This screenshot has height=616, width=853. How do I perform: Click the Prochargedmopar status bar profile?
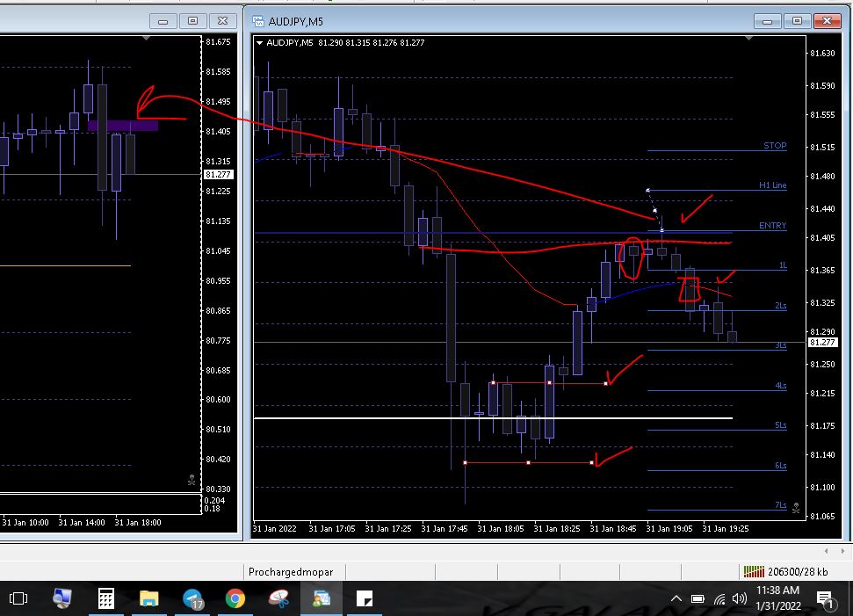(x=291, y=572)
